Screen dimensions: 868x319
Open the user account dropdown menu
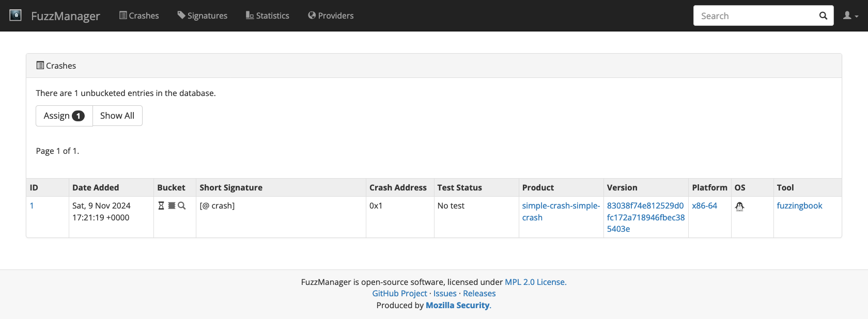click(x=850, y=16)
